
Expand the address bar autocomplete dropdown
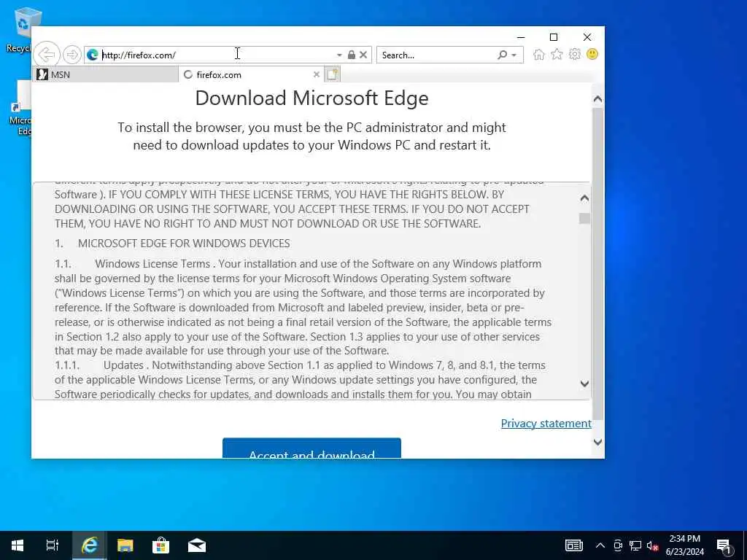pos(339,55)
